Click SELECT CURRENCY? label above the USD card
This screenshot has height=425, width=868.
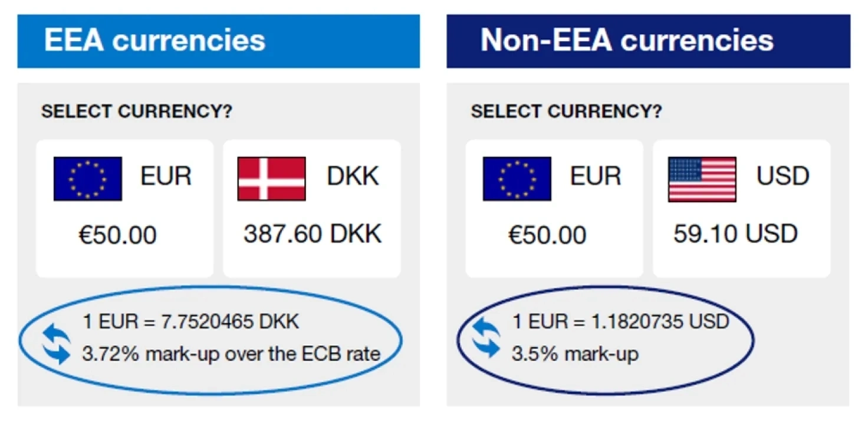(566, 111)
